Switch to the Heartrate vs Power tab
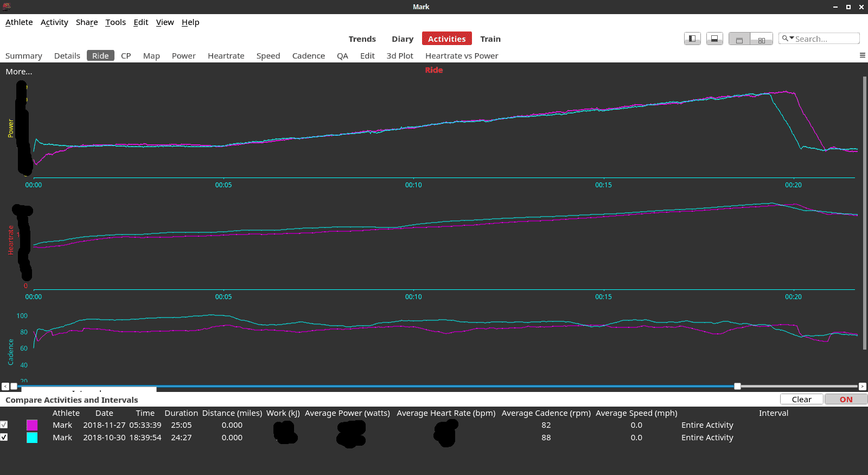Viewport: 868px width, 475px height. coord(461,56)
